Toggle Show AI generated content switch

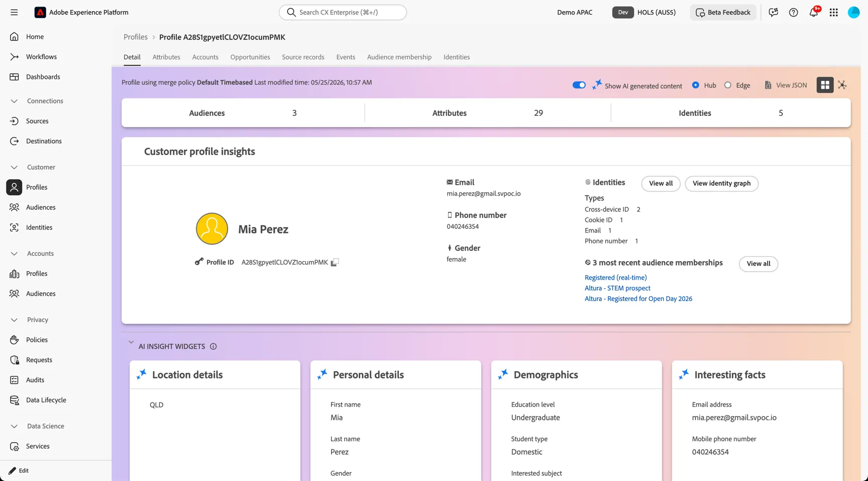(x=579, y=85)
